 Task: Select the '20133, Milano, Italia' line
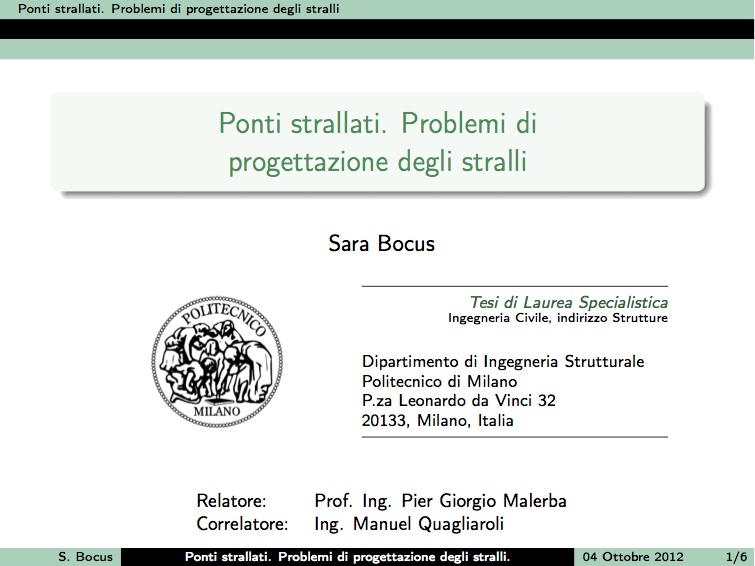(437, 421)
